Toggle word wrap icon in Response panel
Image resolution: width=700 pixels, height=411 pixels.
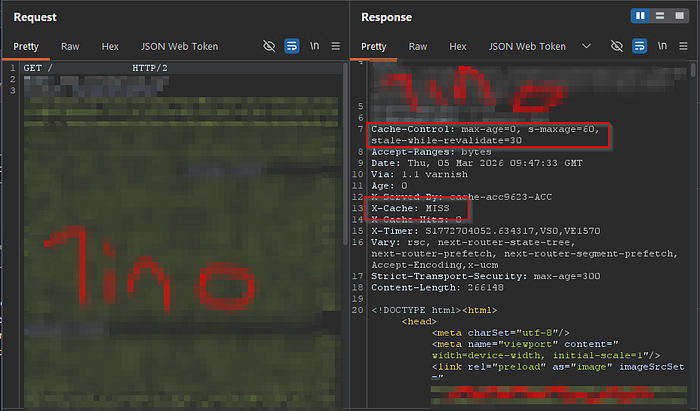click(x=640, y=46)
